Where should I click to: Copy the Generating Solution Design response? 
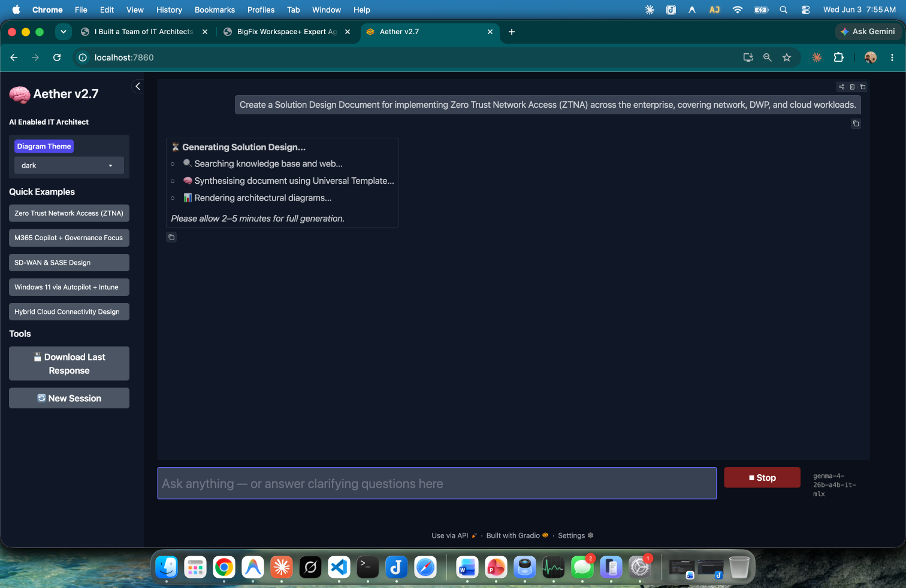[171, 237]
